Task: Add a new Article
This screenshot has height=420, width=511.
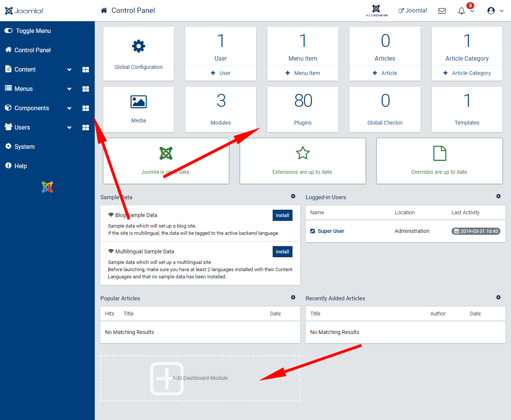Action: (x=385, y=73)
